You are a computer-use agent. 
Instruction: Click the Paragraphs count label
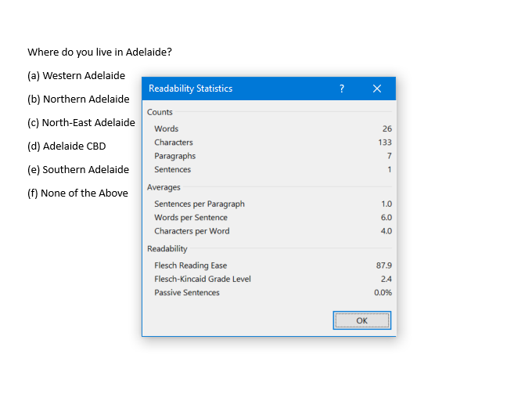(x=174, y=156)
